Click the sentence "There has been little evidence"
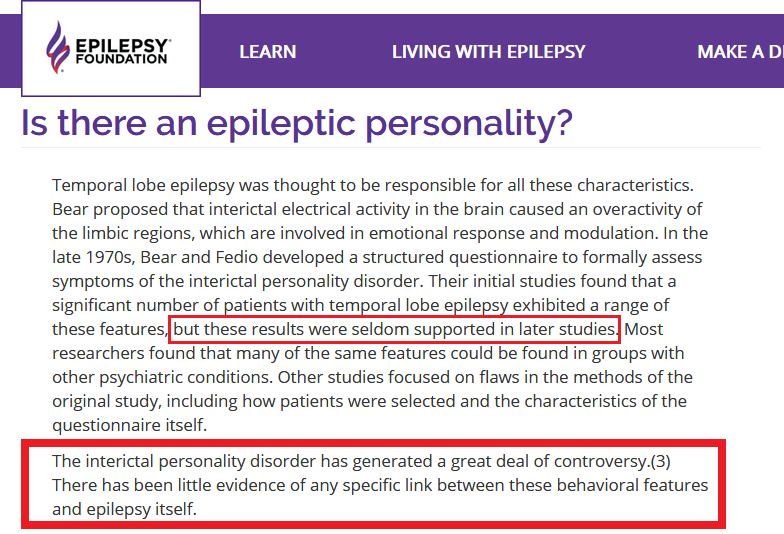The width and height of the screenshot is (784, 534). (x=170, y=485)
